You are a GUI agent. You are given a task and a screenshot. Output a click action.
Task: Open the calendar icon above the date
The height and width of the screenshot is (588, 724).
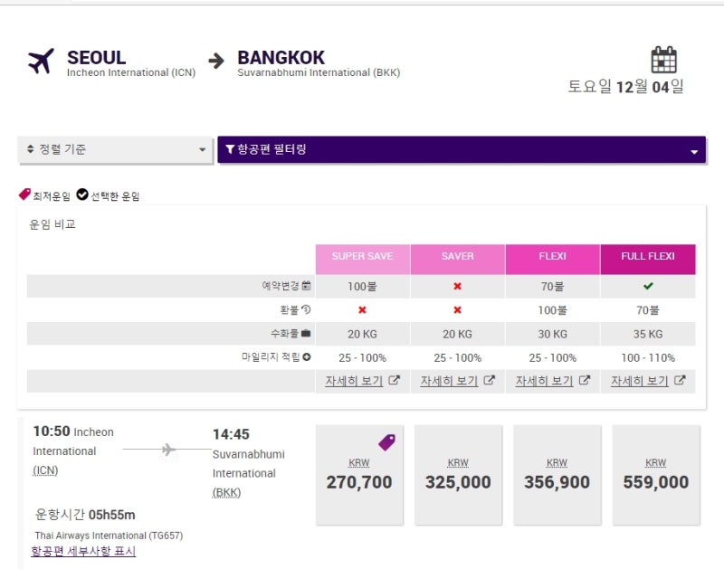(x=664, y=60)
